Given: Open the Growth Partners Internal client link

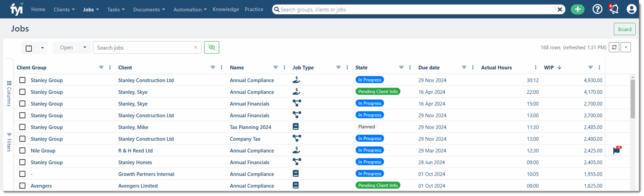Looking at the screenshot, I should click(x=146, y=174).
